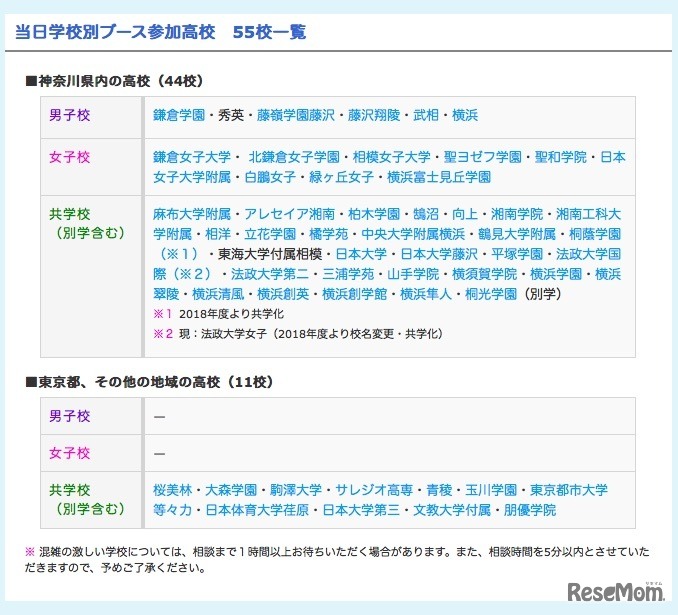Select 大森学園 link
678x615 pixels.
point(231,490)
